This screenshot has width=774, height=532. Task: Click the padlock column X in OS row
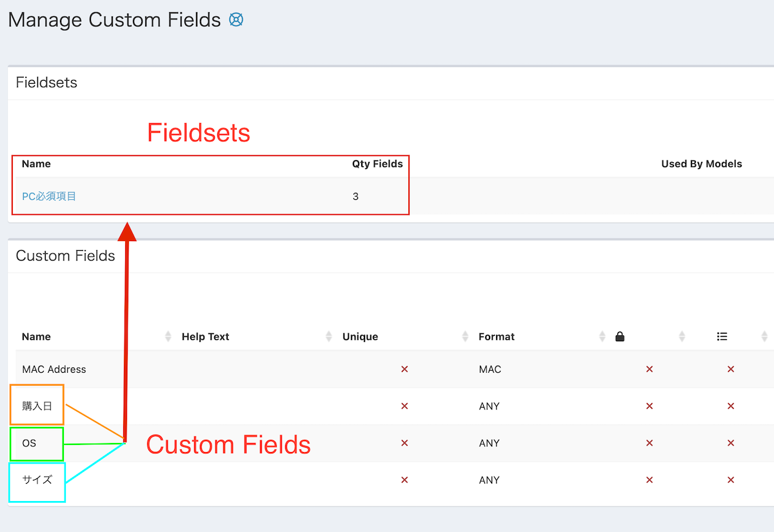click(x=650, y=443)
